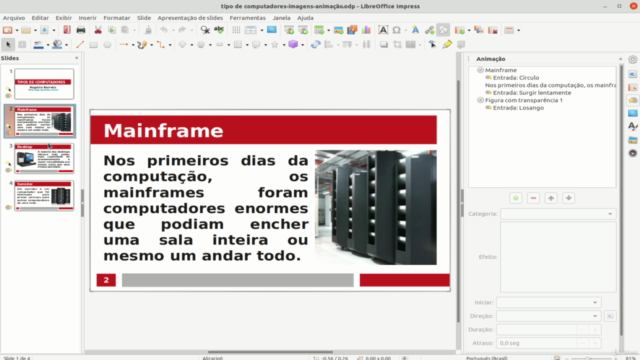Click the Crop image icon

tap(397, 44)
